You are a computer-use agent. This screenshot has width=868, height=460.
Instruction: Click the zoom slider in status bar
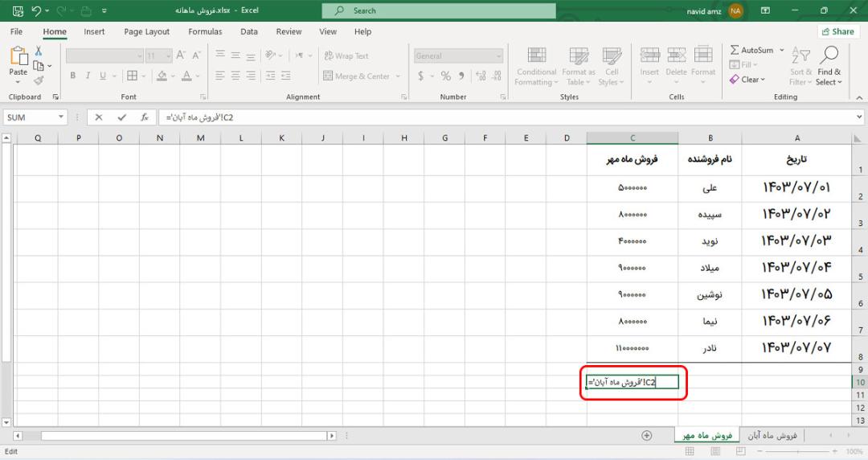pos(797,452)
